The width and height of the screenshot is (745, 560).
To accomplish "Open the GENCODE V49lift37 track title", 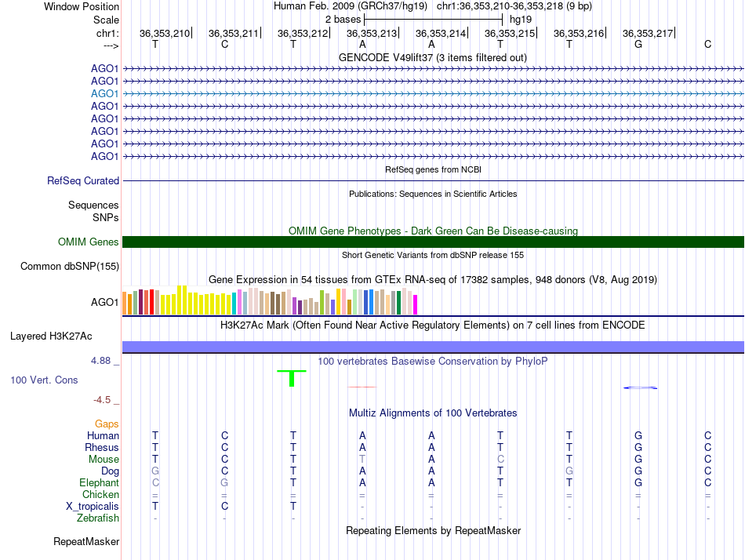I will pos(433,57).
